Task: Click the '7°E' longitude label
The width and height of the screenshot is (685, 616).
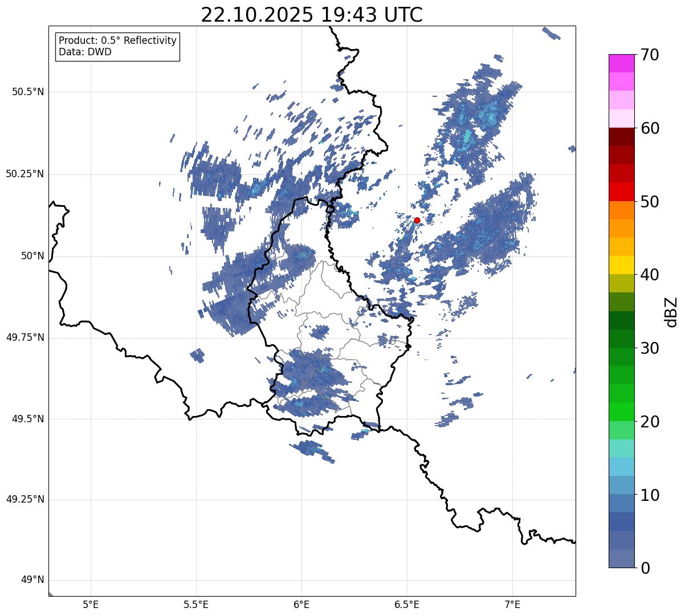Action: point(512,605)
